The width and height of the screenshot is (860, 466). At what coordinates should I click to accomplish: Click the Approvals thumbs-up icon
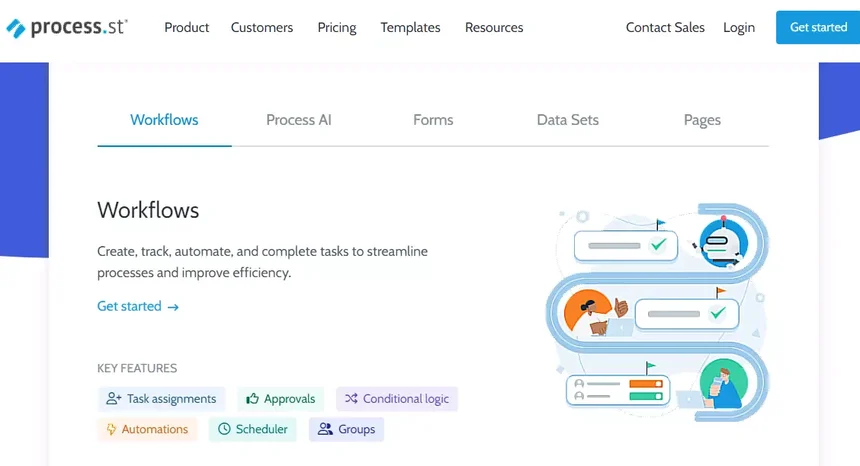[x=253, y=399]
